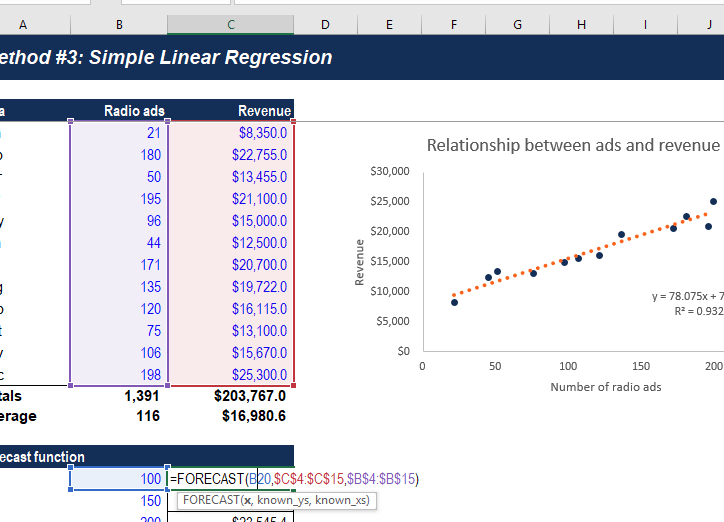Screen dimensions: 724x522
Task: Click the lowest scatter data point near $8,000
Action: click(x=454, y=303)
